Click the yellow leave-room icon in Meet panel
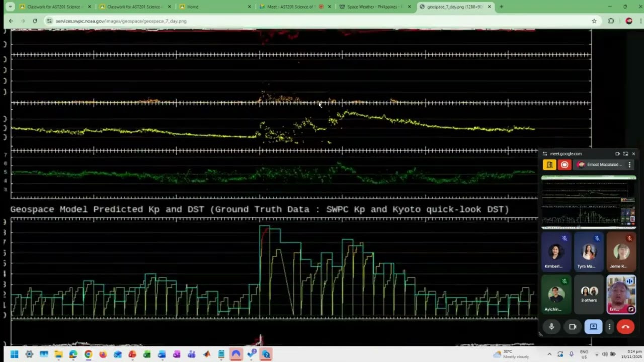The image size is (644, 362). point(549,165)
